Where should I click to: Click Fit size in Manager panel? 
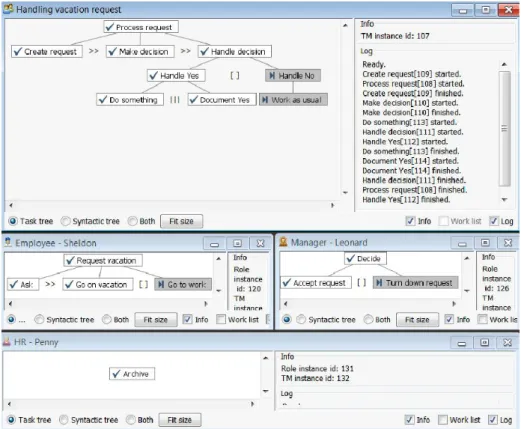(x=417, y=320)
